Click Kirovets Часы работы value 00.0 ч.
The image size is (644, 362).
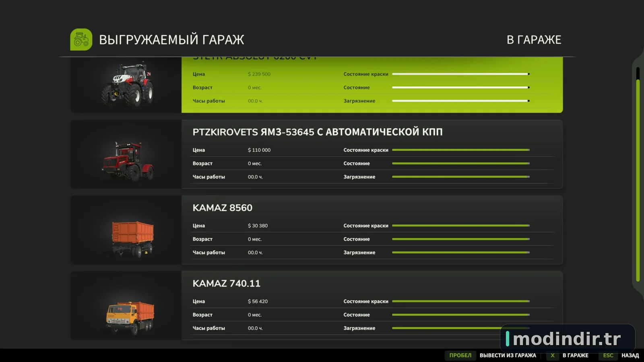point(255,177)
